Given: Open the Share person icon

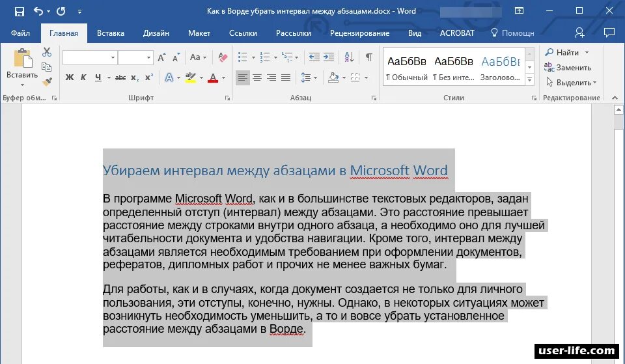Looking at the screenshot, I should (x=579, y=33).
